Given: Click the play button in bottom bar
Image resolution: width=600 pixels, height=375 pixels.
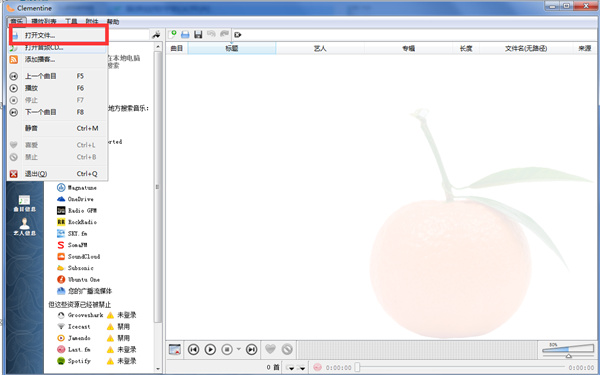Looking at the screenshot, I should point(210,349).
